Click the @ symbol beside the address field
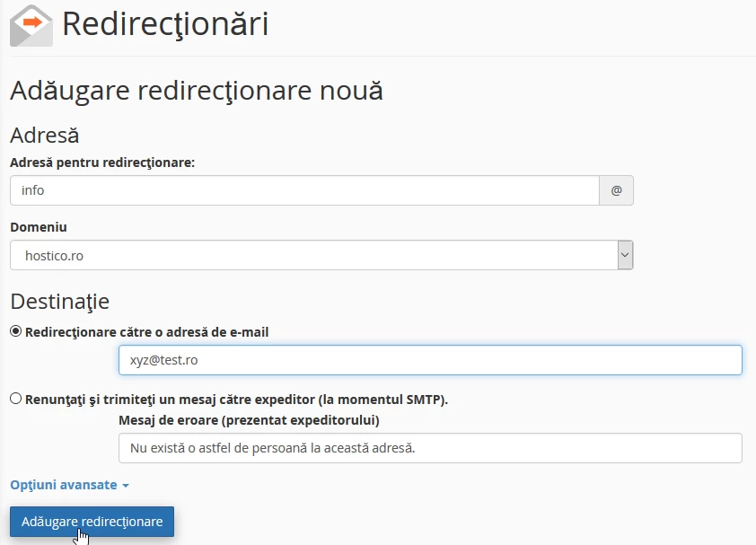 (616, 190)
